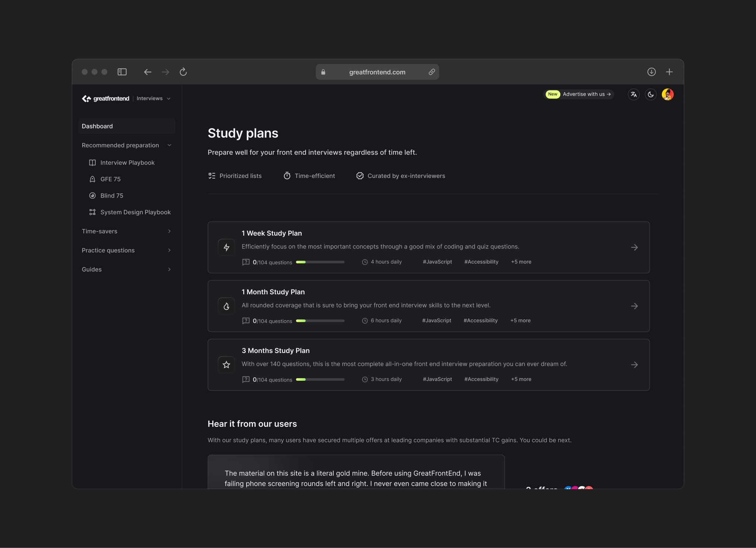
Task: Click the Interview Playbook book icon
Action: (92, 163)
